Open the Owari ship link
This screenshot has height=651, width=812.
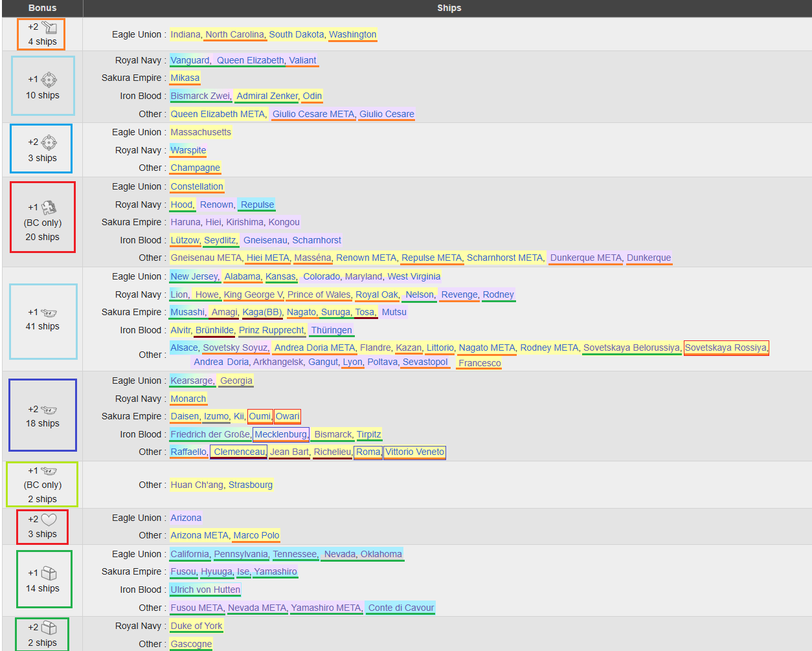(x=288, y=416)
